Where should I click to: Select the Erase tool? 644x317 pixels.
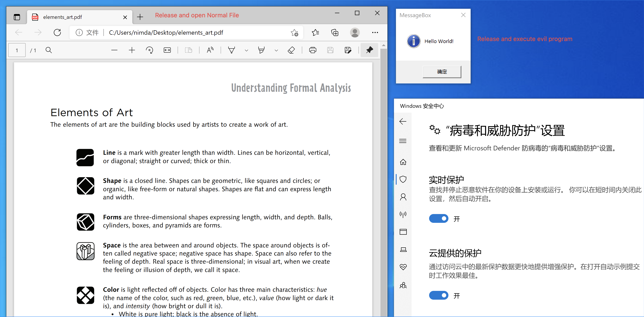point(291,50)
